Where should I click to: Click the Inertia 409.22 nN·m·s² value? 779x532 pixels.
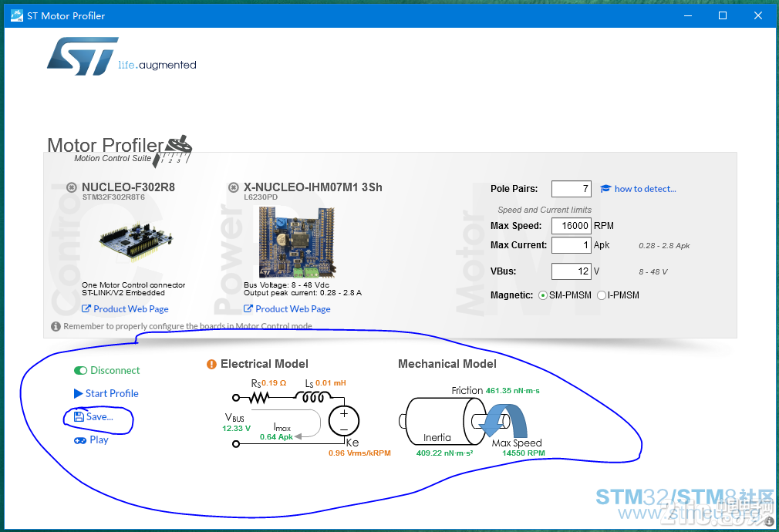pyautogui.click(x=444, y=453)
